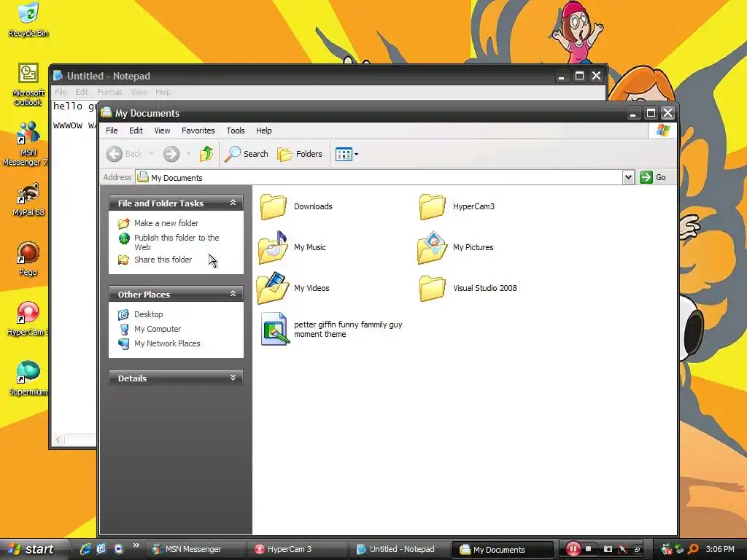Open the Help menu in My Documents
This screenshot has width=747, height=560.
(263, 131)
